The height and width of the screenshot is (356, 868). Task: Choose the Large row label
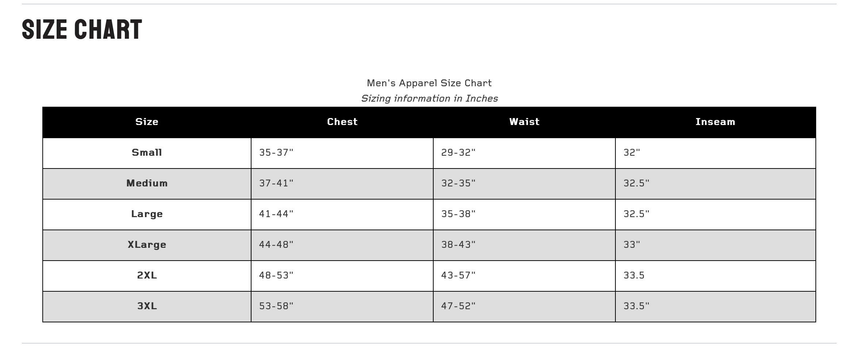click(147, 214)
